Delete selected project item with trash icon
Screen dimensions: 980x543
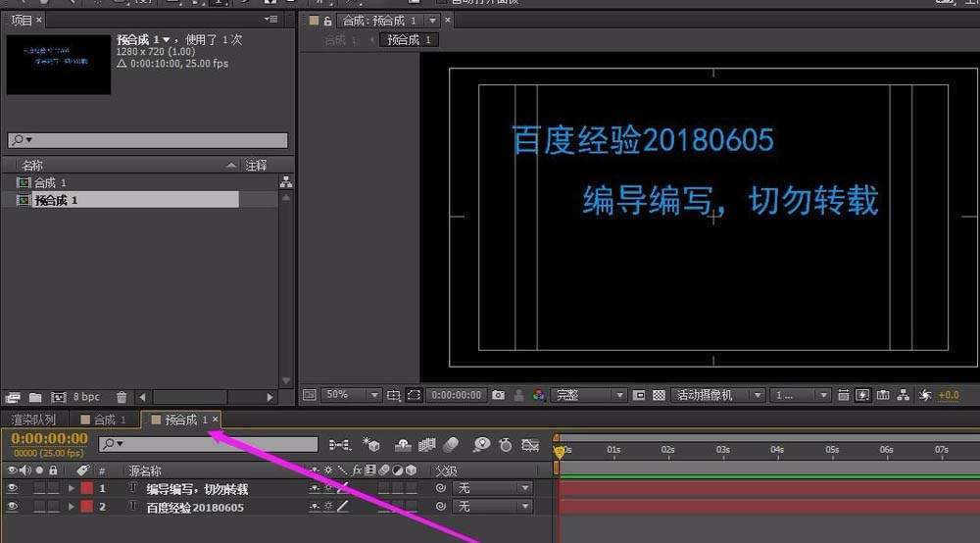click(x=122, y=397)
